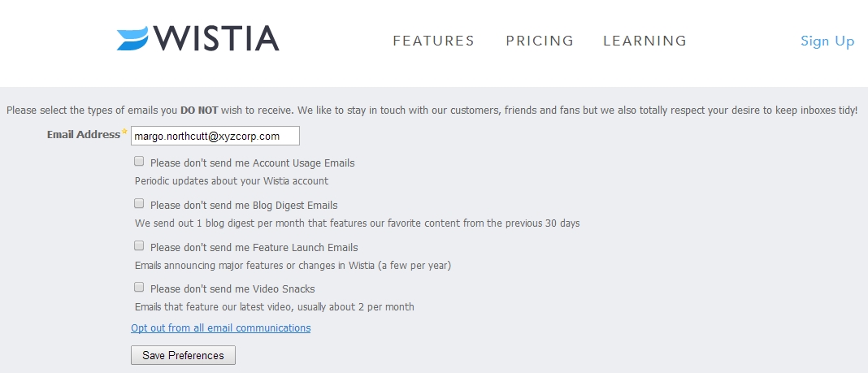The width and height of the screenshot is (868, 373).
Task: Check the Feature Launch Emails checkbox
Action: tap(139, 245)
